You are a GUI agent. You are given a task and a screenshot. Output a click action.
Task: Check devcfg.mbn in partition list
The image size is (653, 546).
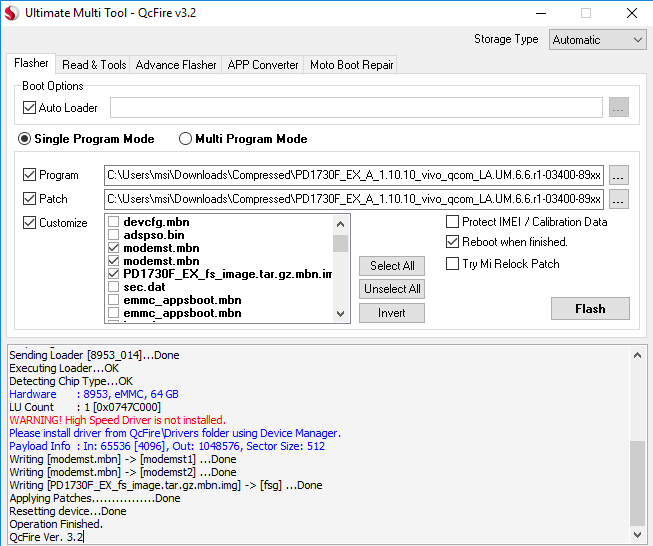click(x=113, y=222)
